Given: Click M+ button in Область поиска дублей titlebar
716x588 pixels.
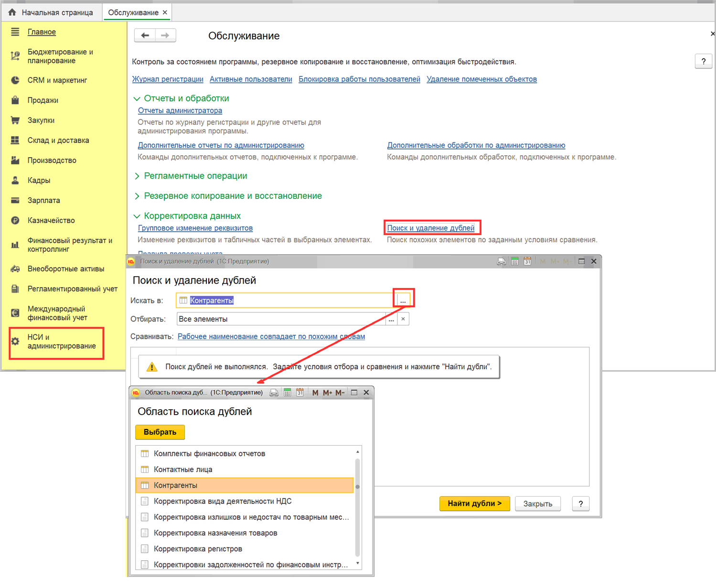Looking at the screenshot, I should [x=328, y=393].
